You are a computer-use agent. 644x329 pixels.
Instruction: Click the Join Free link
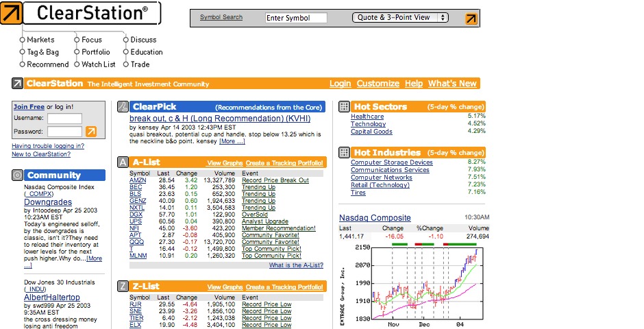pyautogui.click(x=29, y=107)
